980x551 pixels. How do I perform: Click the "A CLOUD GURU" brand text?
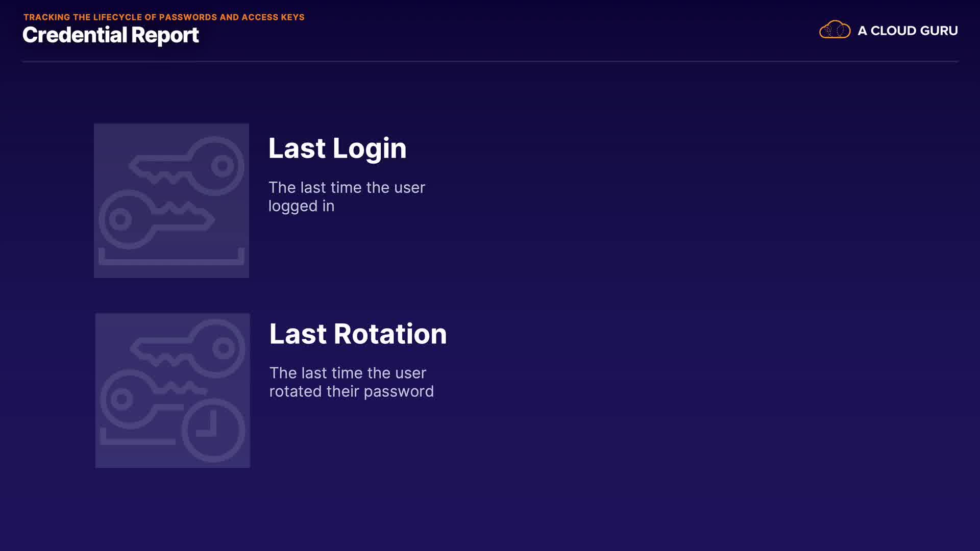click(x=908, y=31)
